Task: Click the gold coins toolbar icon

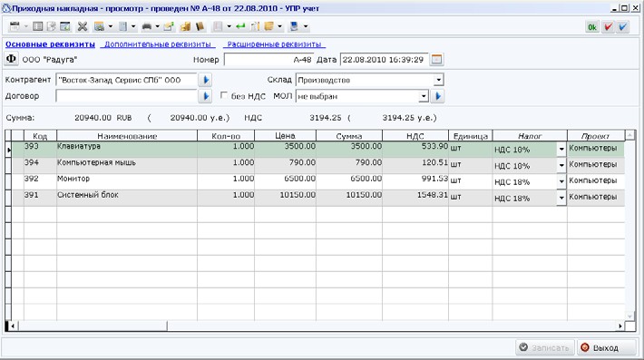Action: pos(185,26)
